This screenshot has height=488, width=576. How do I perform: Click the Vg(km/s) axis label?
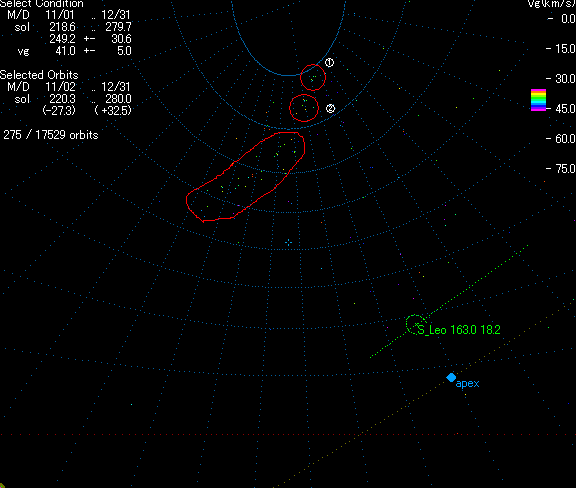pyautogui.click(x=551, y=4)
